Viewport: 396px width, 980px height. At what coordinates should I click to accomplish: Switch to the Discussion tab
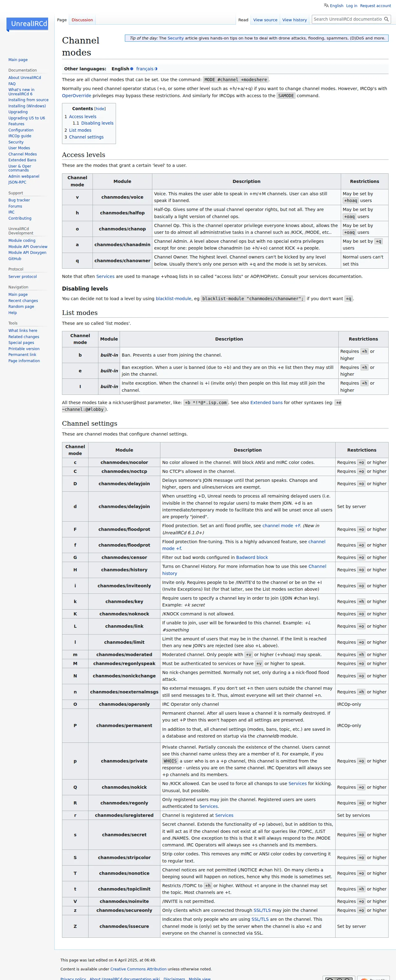click(82, 20)
